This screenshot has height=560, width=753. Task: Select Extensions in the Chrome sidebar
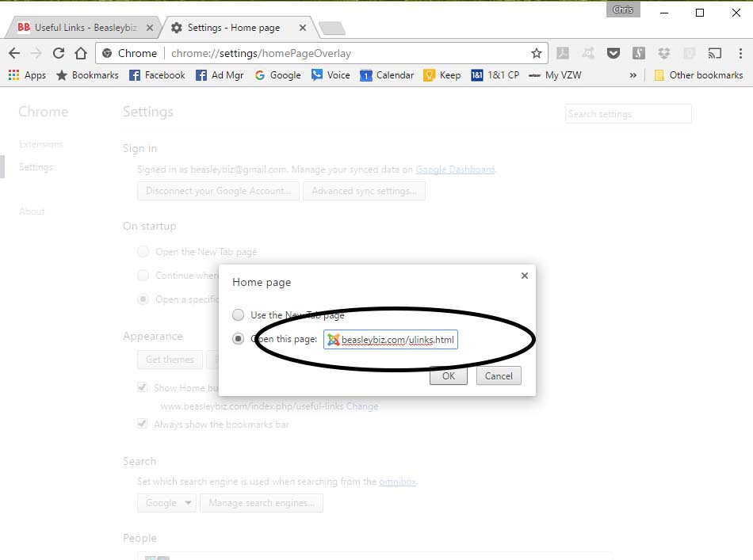40,143
